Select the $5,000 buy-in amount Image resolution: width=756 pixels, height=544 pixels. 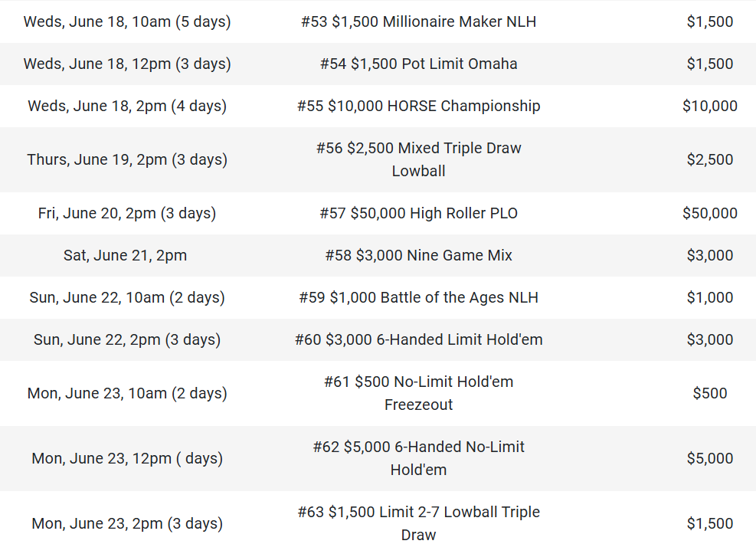709,458
